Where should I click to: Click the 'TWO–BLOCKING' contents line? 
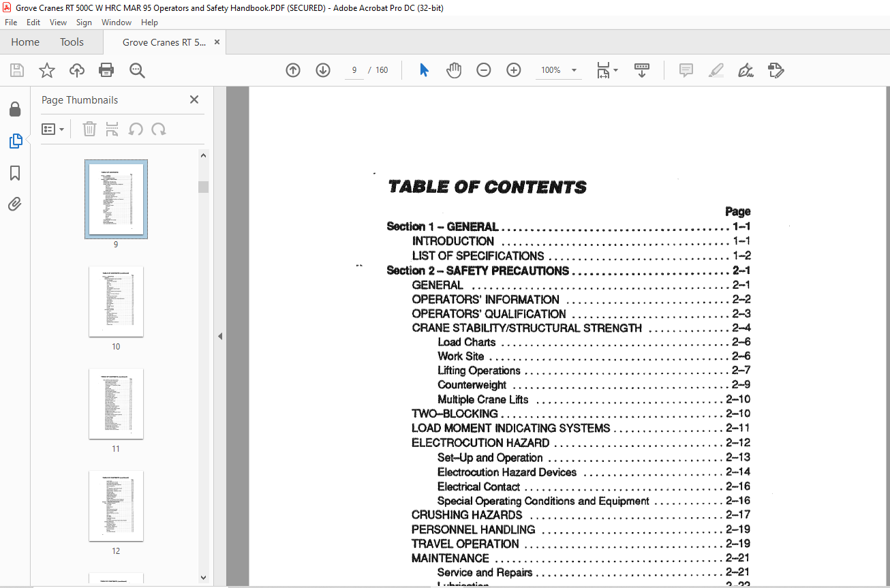point(581,414)
